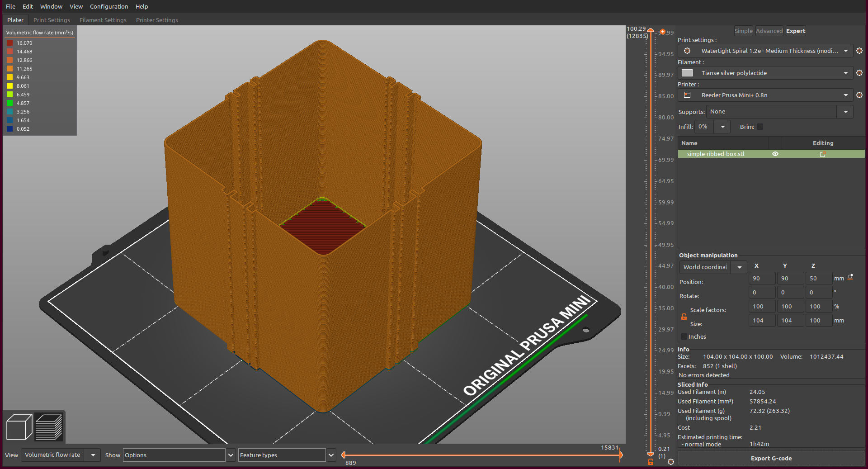868x469 pixels.
Task: Open the layer slider settings cog icon
Action: tap(671, 462)
